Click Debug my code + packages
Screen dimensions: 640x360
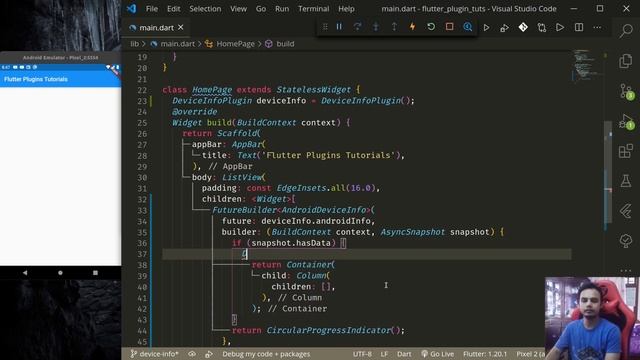(266, 354)
